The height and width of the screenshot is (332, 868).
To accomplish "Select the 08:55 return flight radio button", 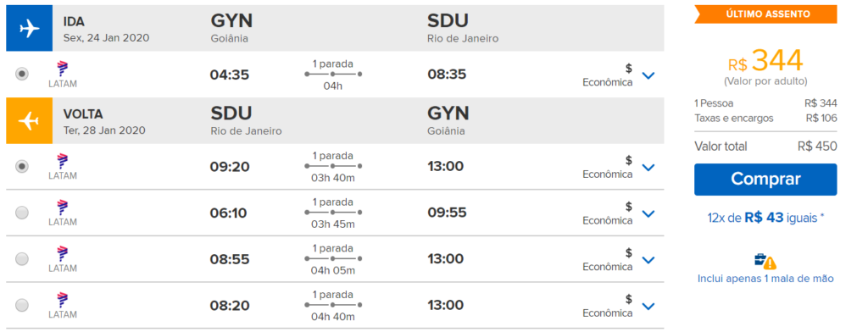I will click(x=21, y=259).
